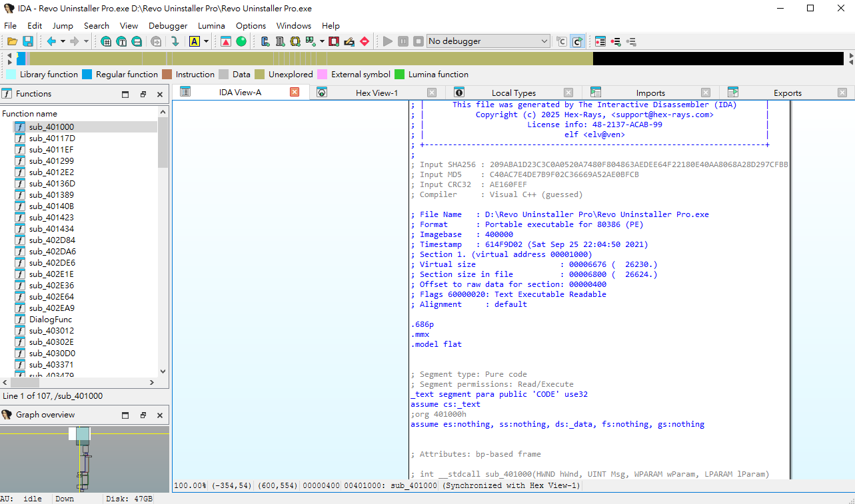This screenshot has height=504, width=855.
Task: Select DialogFunc in the functions list
Action: click(51, 320)
